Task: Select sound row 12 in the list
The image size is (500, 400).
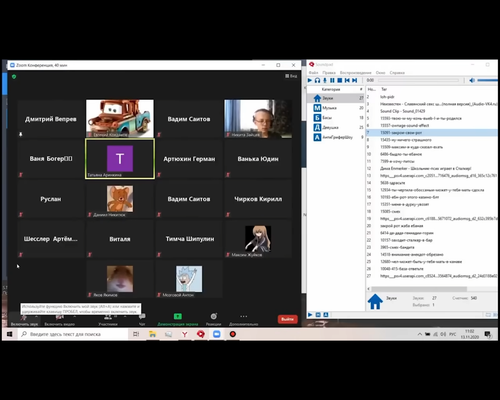Action: tap(432, 168)
